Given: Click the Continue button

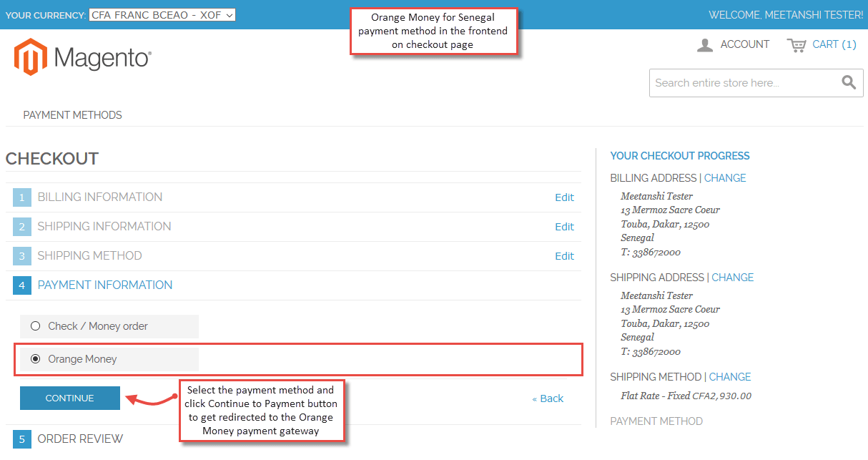Looking at the screenshot, I should [x=69, y=398].
